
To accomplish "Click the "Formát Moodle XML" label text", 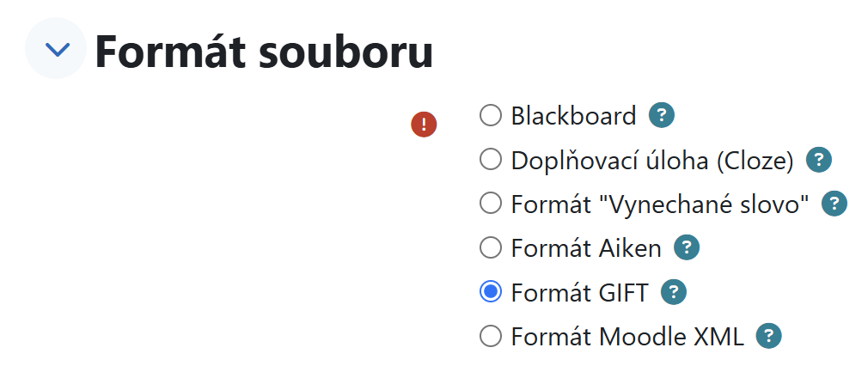I will pos(627,337).
